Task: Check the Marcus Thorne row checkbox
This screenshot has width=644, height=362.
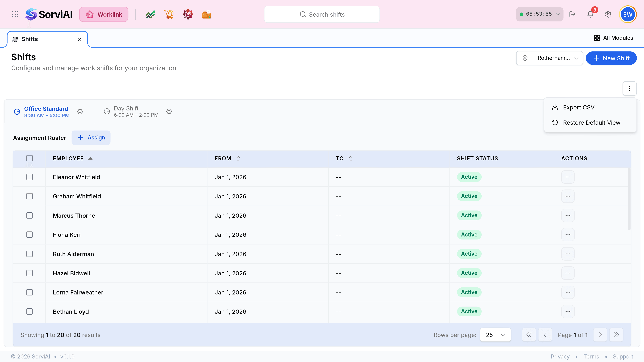Action: [x=30, y=215]
